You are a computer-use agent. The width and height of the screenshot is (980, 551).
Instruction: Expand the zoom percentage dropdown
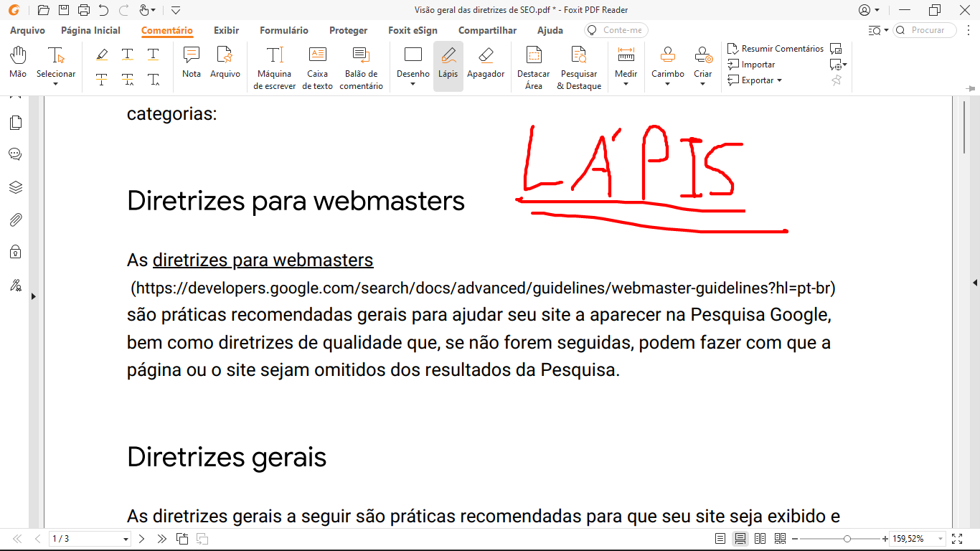[x=940, y=539]
